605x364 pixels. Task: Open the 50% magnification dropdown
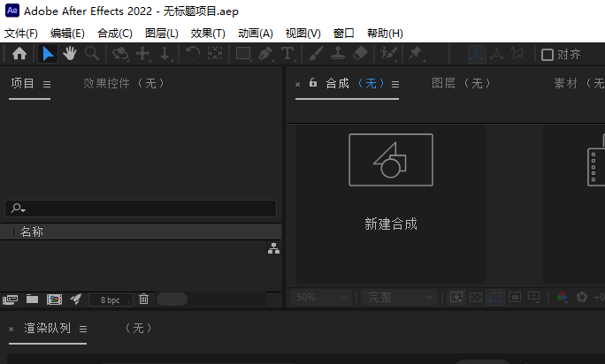321,297
